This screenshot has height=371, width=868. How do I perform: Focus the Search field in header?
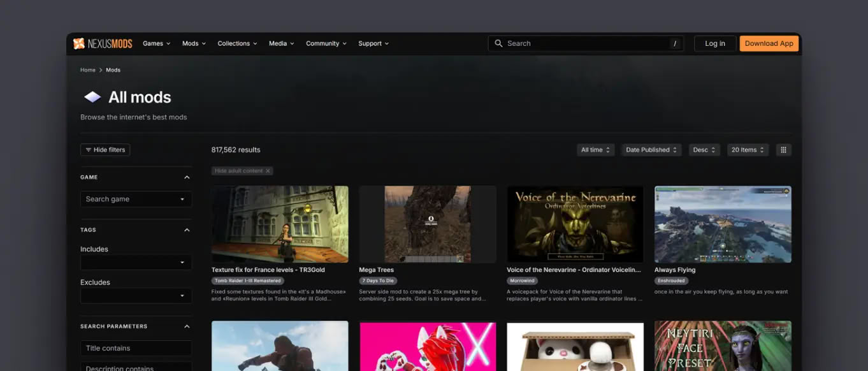[x=586, y=43]
